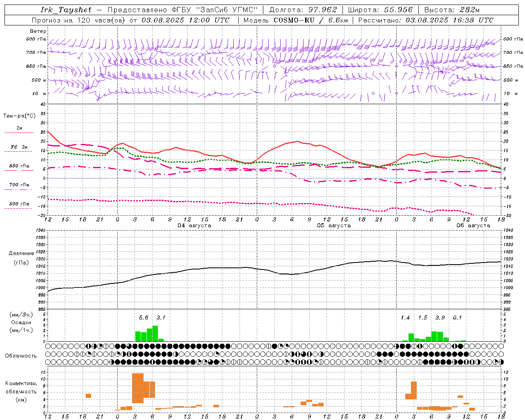Click the 06 августа date label
The width and height of the screenshot is (525, 420).
click(x=473, y=226)
